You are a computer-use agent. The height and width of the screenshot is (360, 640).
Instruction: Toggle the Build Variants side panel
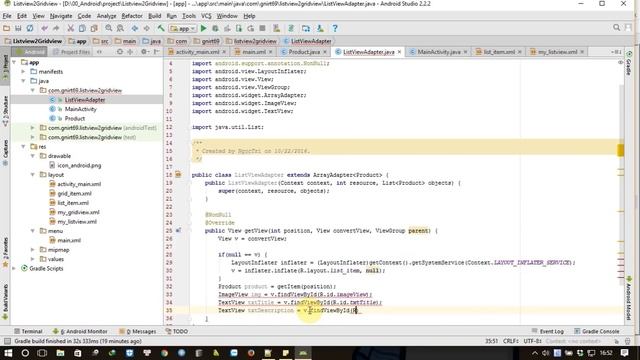coord(5,302)
